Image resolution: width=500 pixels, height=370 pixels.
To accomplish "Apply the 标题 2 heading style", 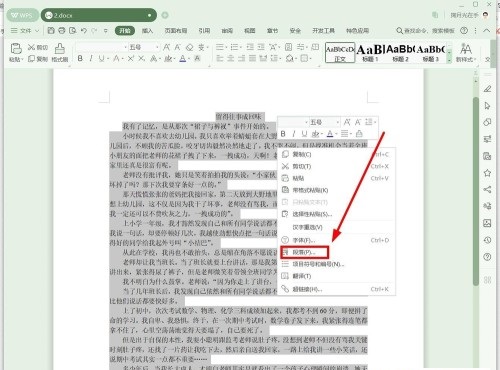I will click(x=400, y=52).
